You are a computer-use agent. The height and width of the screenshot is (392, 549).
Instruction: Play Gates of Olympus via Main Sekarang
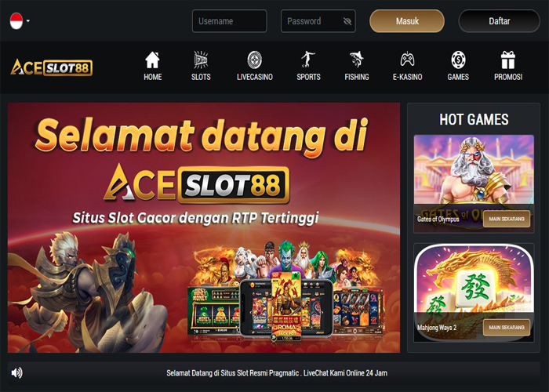507,219
